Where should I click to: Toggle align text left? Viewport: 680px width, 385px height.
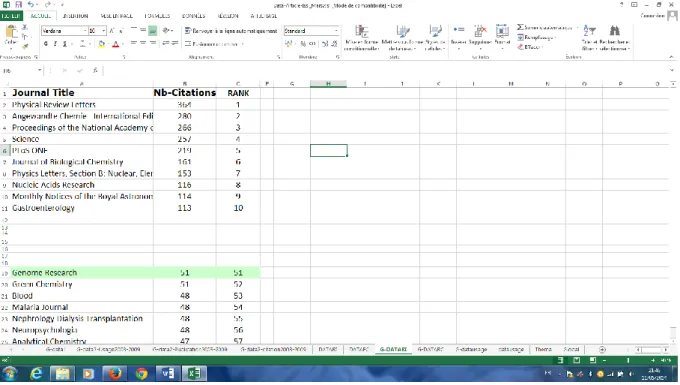coord(134,43)
